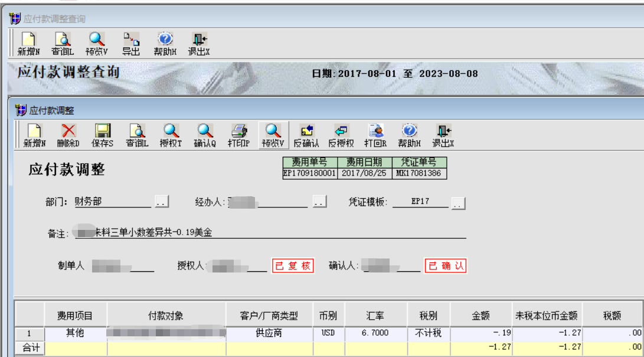Screen dimensions: 644x357
Task: Click the 打回R reject icon
Action: tap(375, 135)
